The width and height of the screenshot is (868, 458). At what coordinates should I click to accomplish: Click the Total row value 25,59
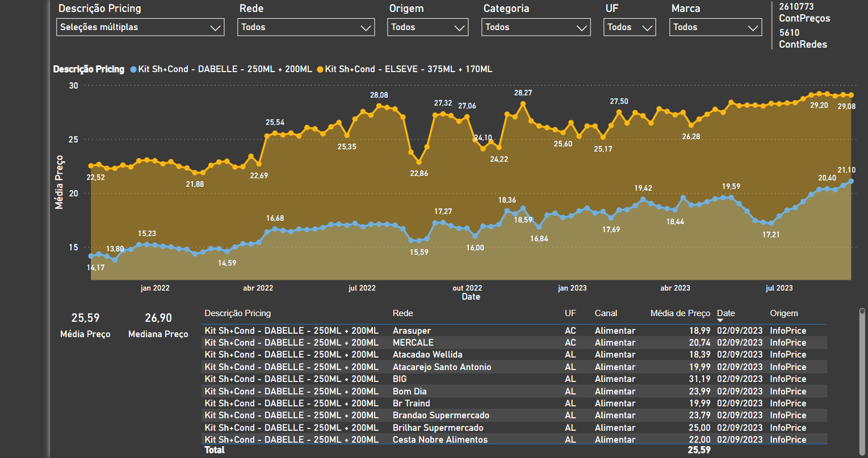point(699,450)
